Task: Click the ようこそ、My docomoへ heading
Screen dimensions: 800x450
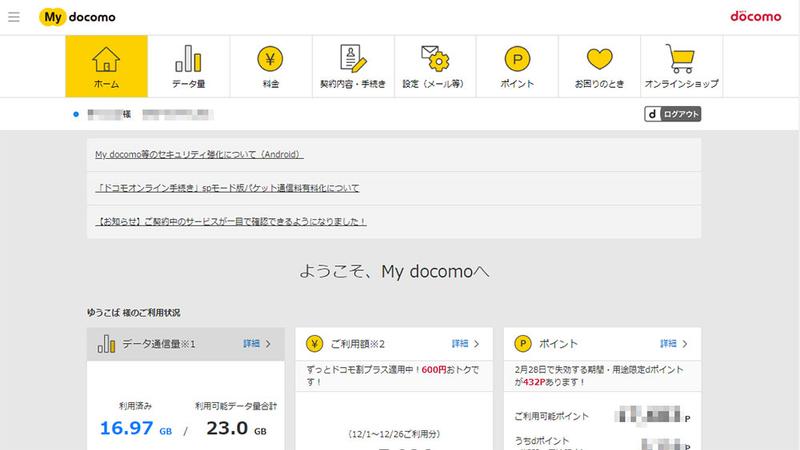Action: tap(394, 271)
